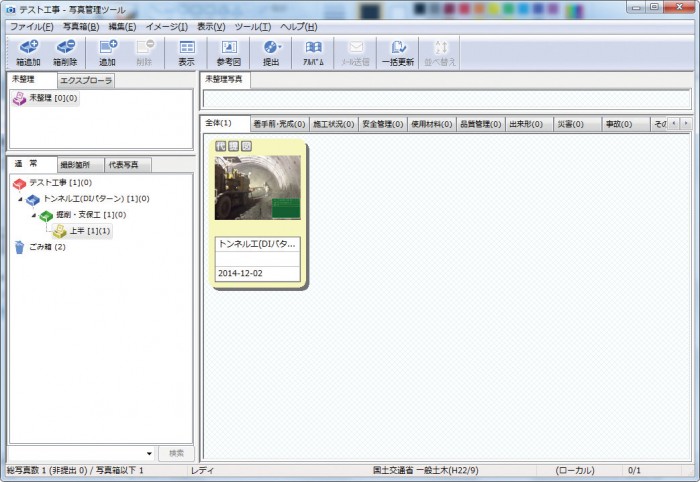Click the トンネル工(DIパタ... caption field

click(258, 244)
